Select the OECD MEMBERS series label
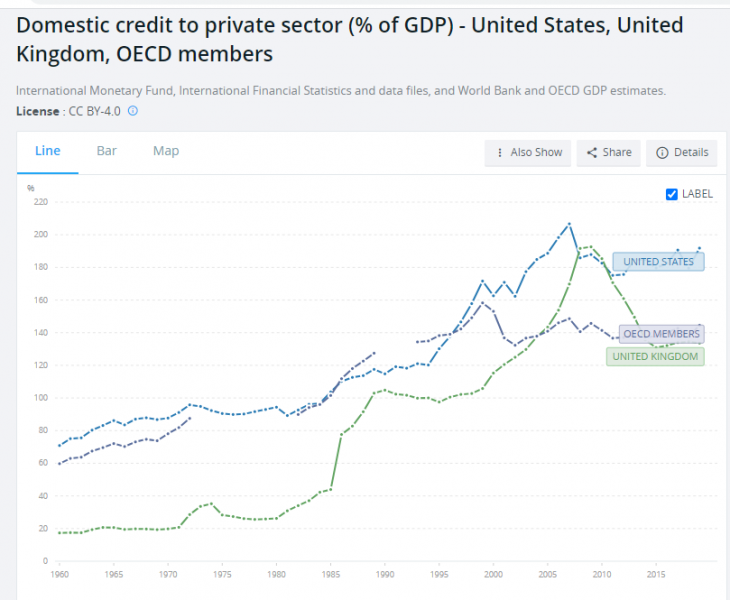 660,334
